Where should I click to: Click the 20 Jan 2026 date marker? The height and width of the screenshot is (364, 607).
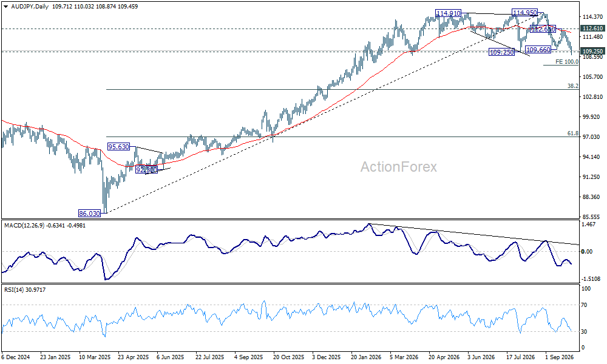(365, 357)
